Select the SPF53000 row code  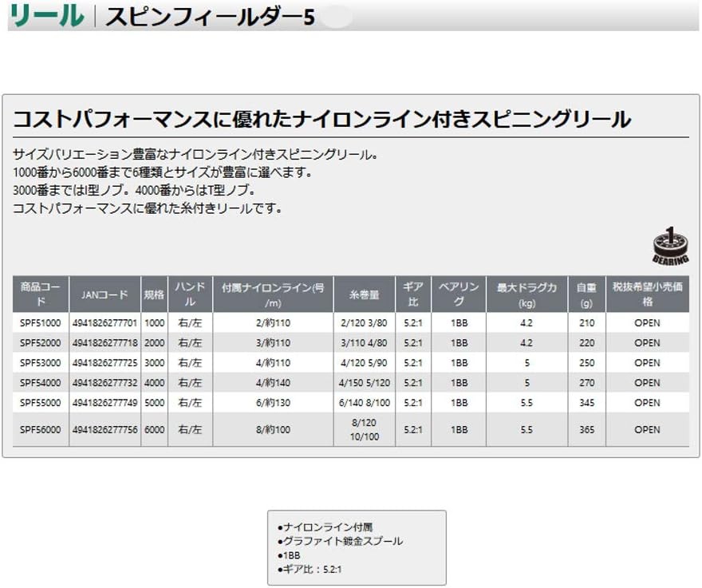pyautogui.click(x=40, y=363)
